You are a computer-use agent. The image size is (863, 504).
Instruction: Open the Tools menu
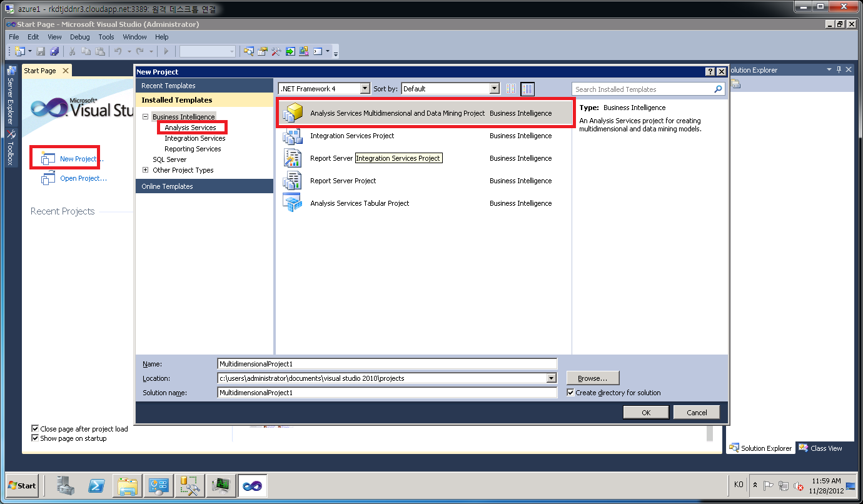tap(106, 37)
